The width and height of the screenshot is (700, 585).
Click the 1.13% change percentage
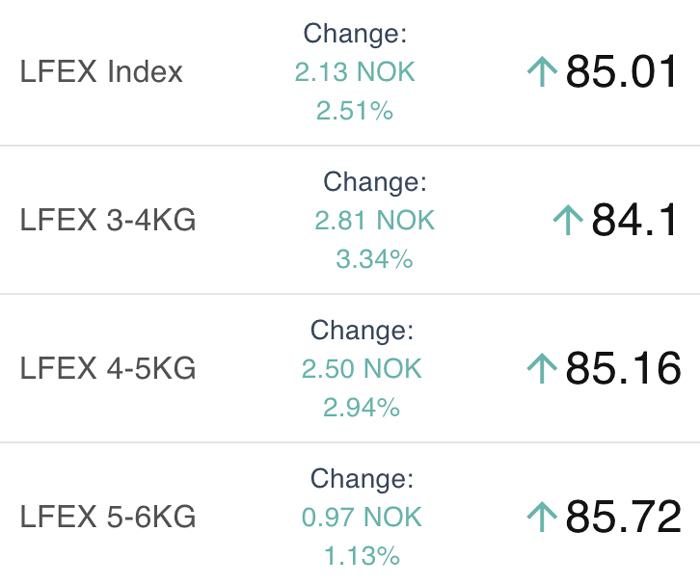[362, 556]
